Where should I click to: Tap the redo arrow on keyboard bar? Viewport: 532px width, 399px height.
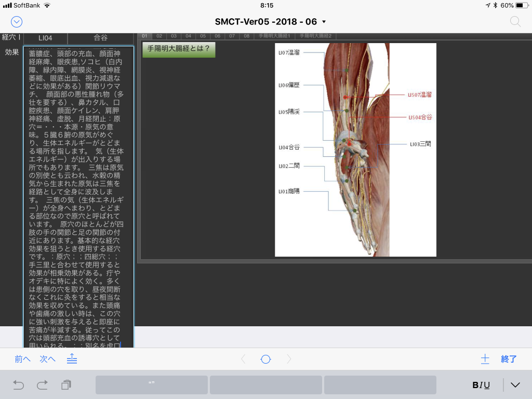click(42, 385)
